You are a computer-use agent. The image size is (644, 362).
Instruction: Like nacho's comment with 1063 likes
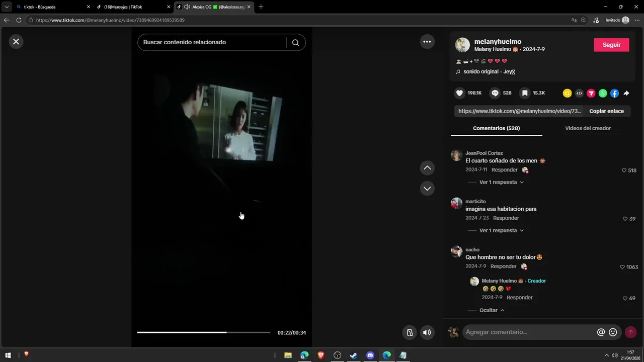coord(622,267)
